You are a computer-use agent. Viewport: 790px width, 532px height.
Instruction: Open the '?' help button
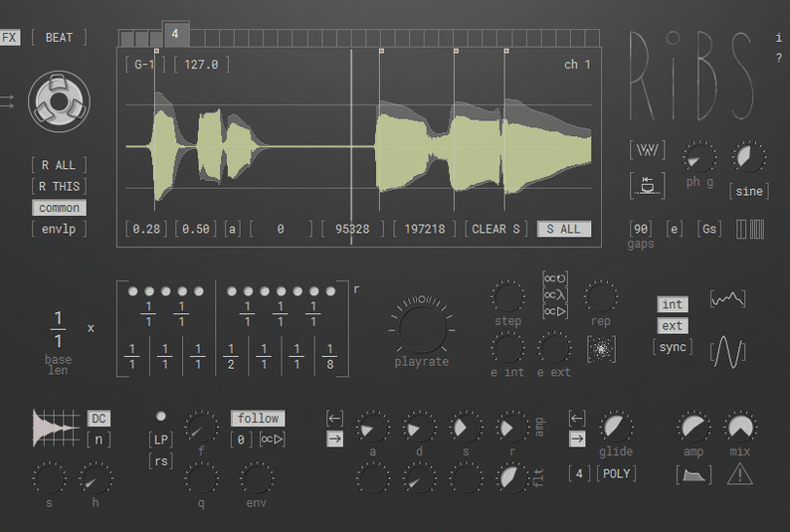[x=779, y=59]
